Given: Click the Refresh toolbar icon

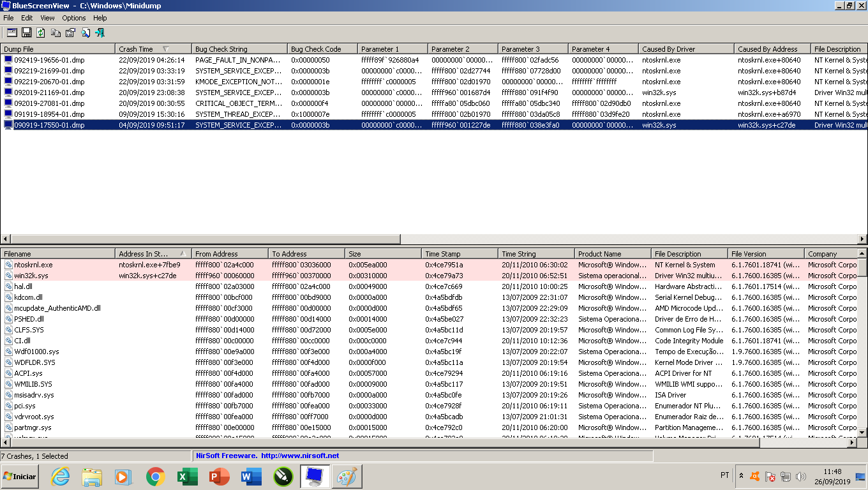Looking at the screenshot, I should [41, 33].
